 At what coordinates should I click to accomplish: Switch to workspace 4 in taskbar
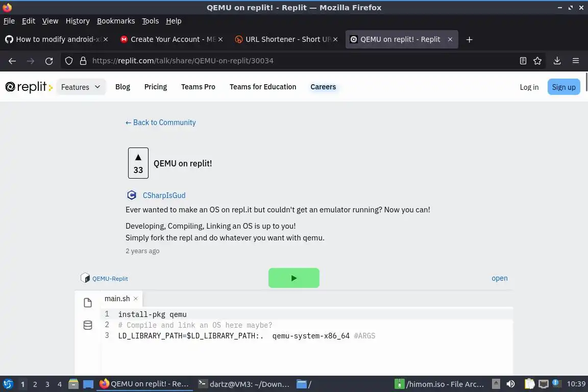(60, 384)
